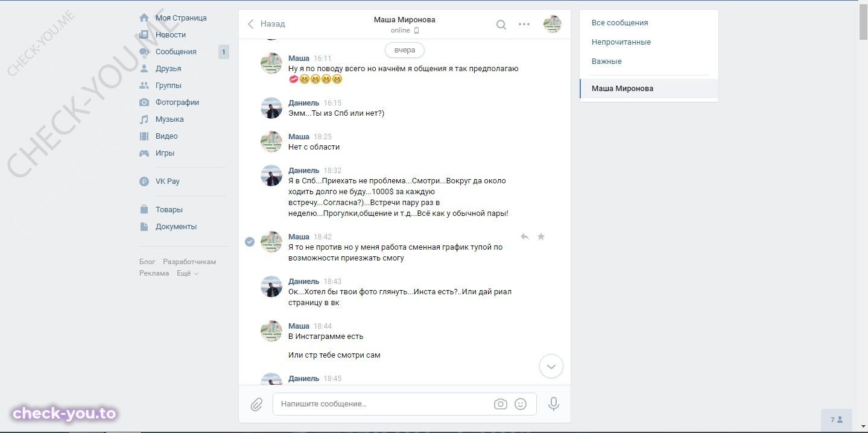
Task: Open Маша Миронова avatar in chat header
Action: pyautogui.click(x=552, y=24)
